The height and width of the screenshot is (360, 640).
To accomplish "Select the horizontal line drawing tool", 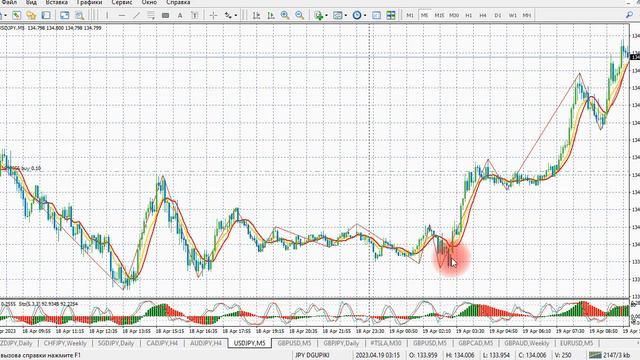I will tap(122, 16).
